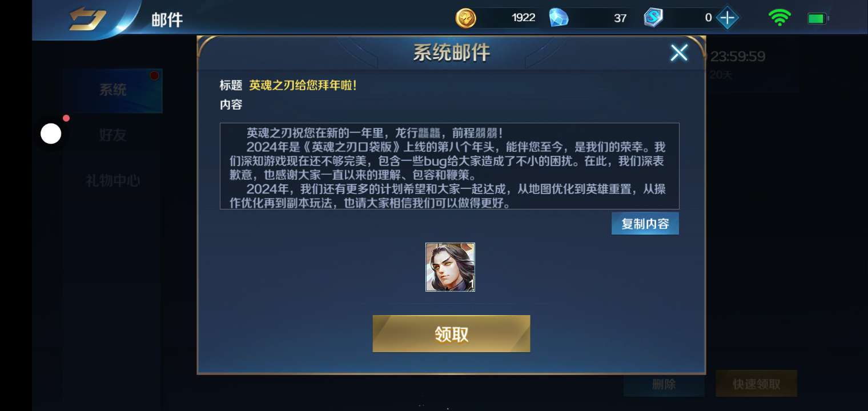Go to the 礼物中心 tab

point(112,181)
